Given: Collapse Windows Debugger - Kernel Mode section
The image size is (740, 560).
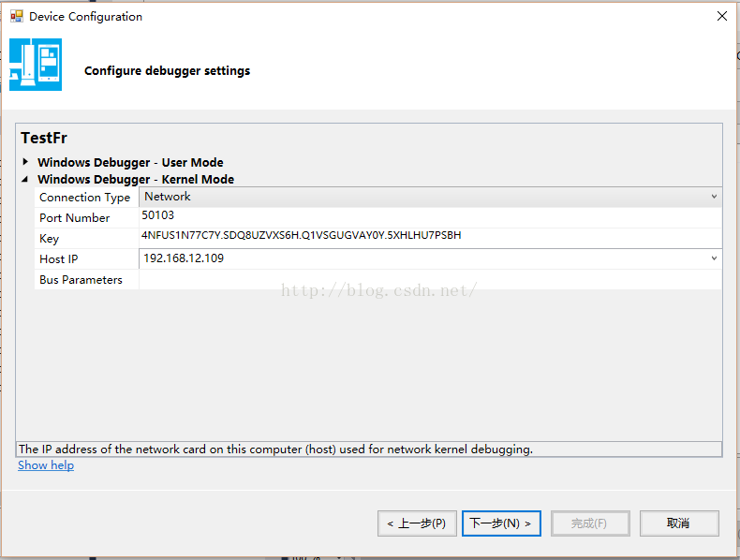Looking at the screenshot, I should 25,179.
